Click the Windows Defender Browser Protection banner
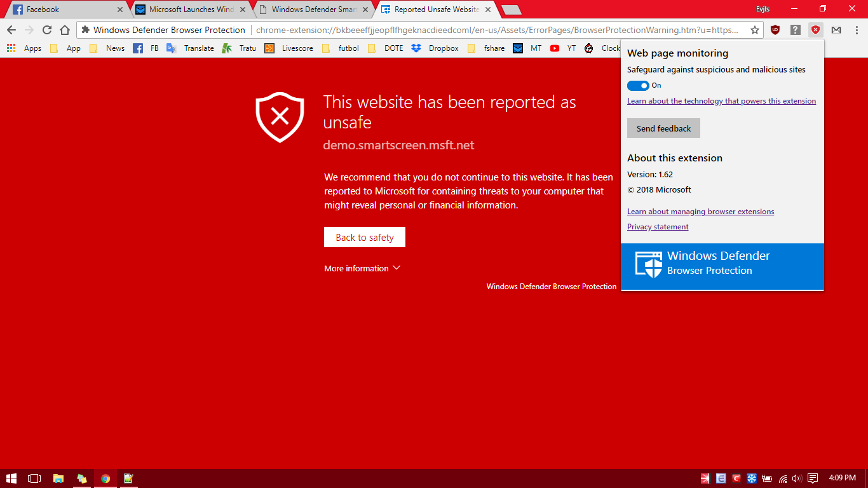This screenshot has width=868, height=488. pos(722,267)
